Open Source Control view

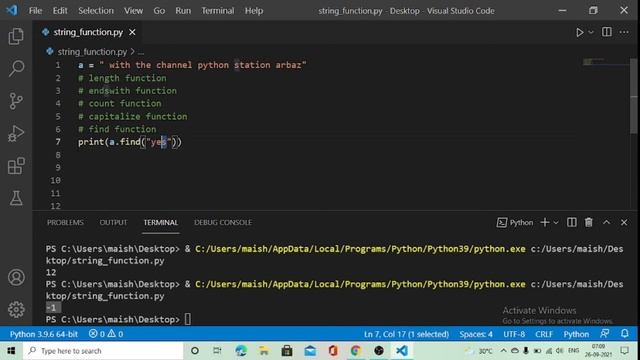pyautogui.click(x=16, y=101)
